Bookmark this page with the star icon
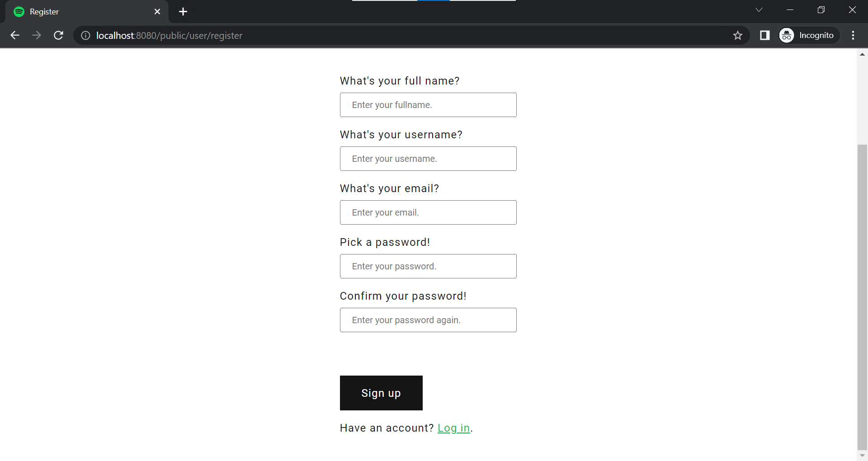Screen dimensions: 868x461 tap(738, 35)
